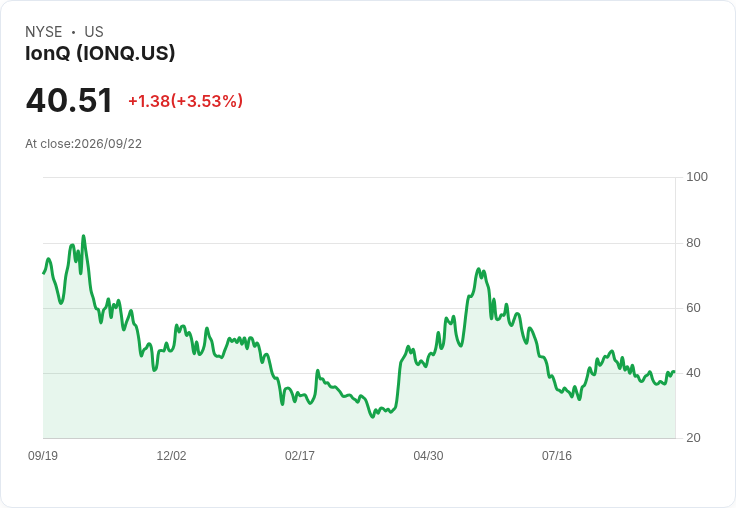The height and width of the screenshot is (508, 736).
Task: Click the NYSE exchange label
Action: coord(44,32)
